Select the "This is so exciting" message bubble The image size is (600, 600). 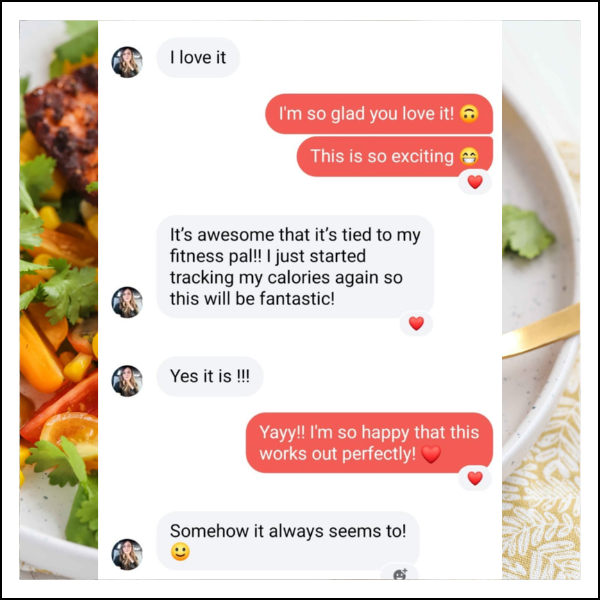point(395,156)
